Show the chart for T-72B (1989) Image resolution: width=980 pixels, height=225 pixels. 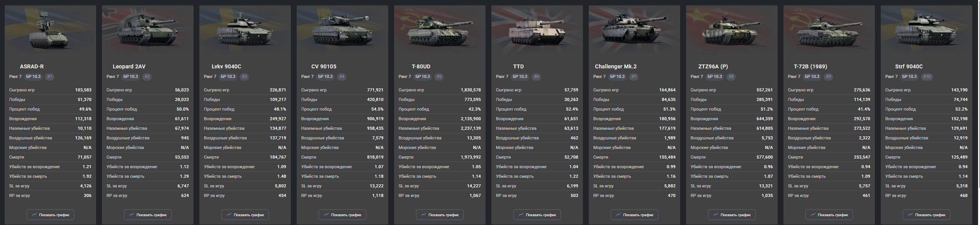coord(829,215)
